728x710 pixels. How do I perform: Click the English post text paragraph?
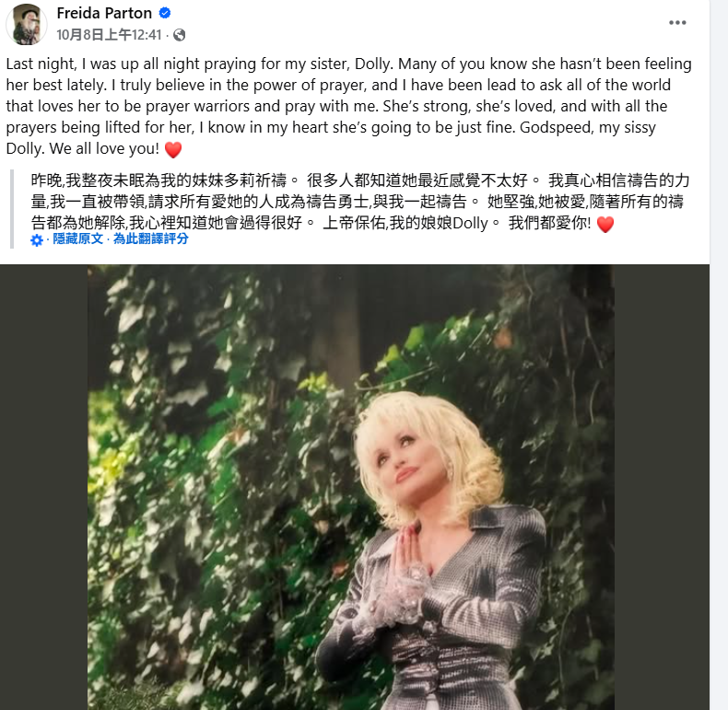(x=349, y=106)
